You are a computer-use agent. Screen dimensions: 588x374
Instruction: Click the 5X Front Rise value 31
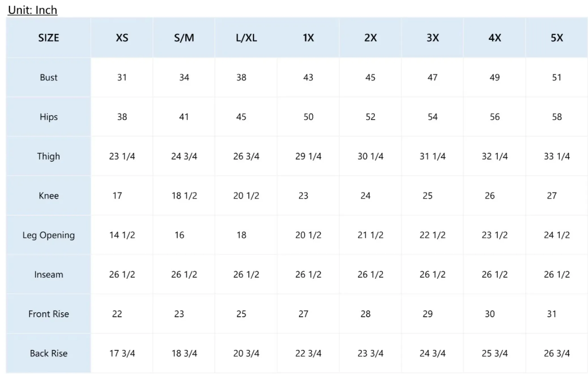(552, 314)
